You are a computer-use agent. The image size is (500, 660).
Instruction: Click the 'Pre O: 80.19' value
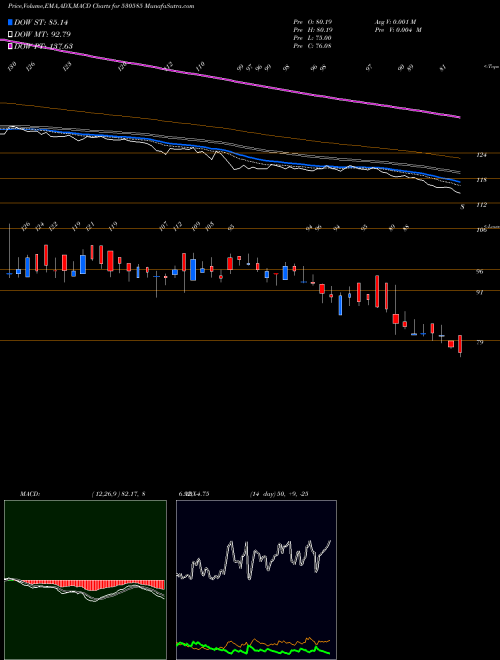313,22
